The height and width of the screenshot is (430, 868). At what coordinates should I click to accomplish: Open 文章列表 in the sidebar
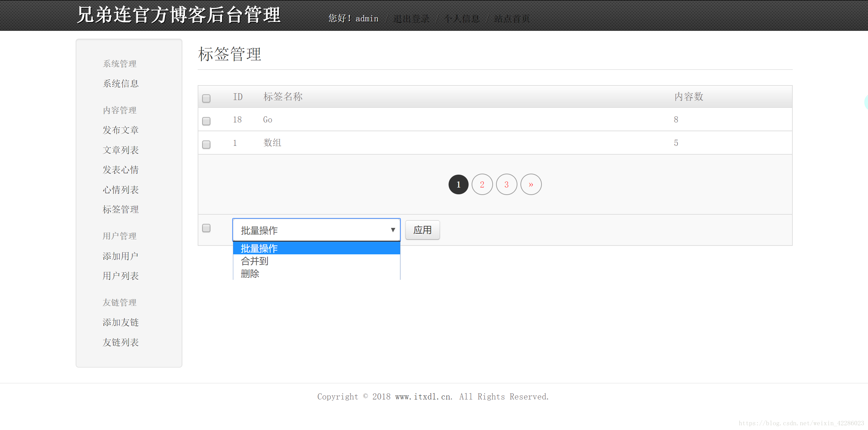121,150
